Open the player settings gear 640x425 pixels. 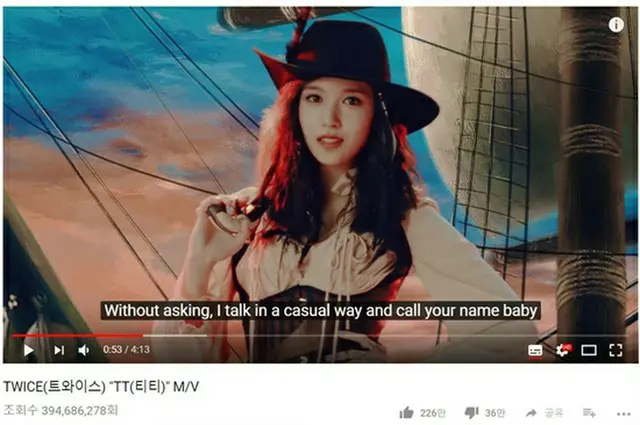pos(563,350)
